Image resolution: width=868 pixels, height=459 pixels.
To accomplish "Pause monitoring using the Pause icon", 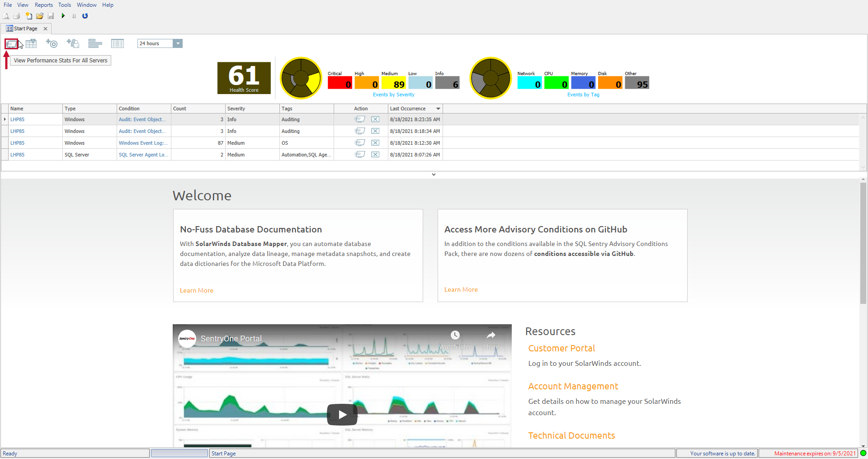I will click(x=74, y=16).
